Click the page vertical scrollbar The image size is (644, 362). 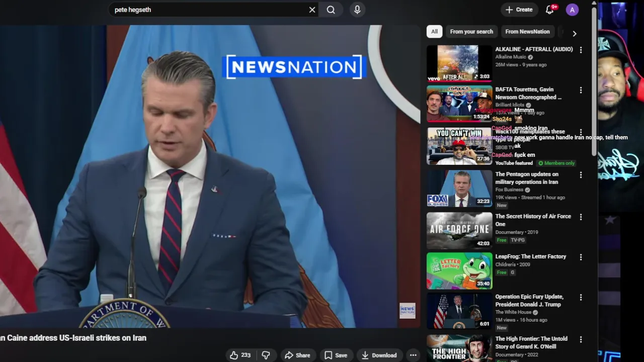tap(594, 80)
